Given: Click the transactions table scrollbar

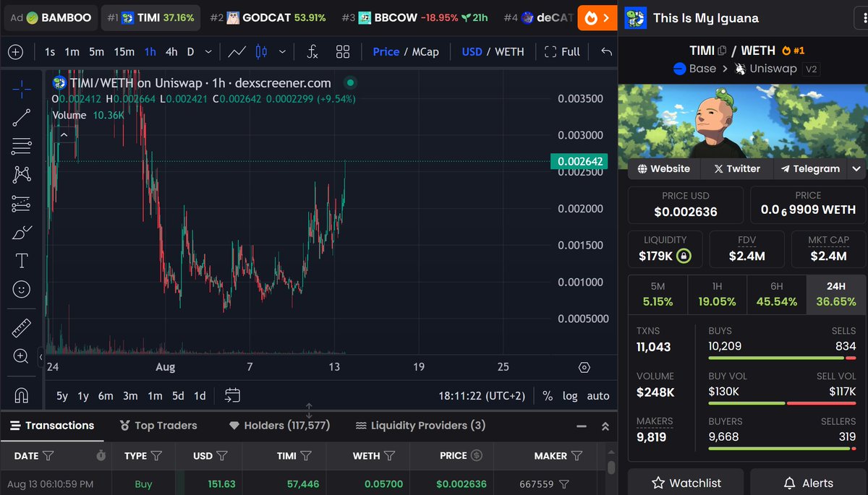Looking at the screenshot, I should click(x=611, y=468).
